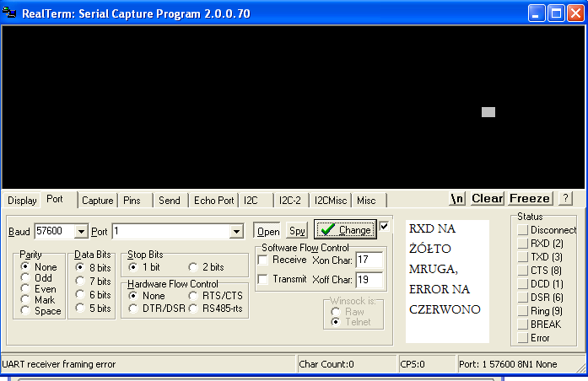588x381 pixels.
Task: Click the Xon Char field
Action: 369,260
